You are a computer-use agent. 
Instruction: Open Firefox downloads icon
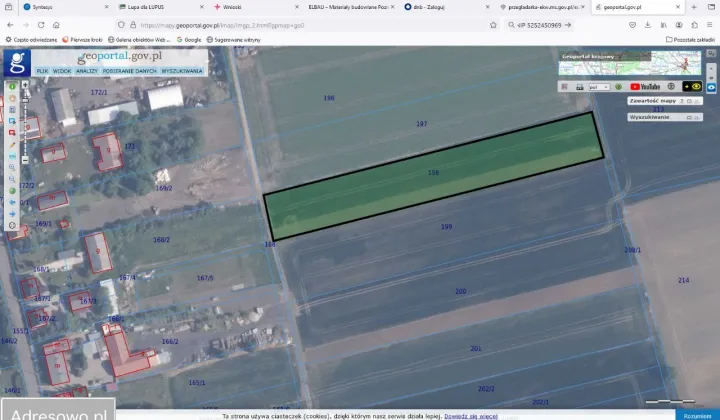click(648, 24)
